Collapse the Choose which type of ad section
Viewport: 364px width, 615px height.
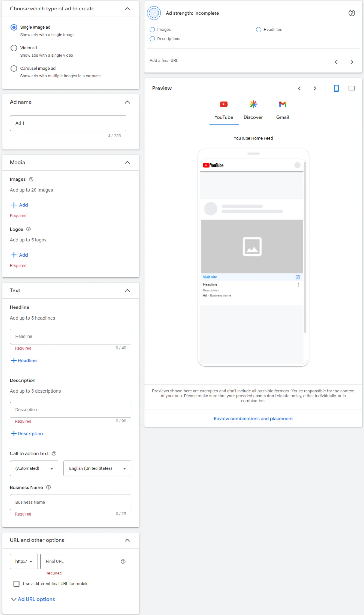[127, 9]
